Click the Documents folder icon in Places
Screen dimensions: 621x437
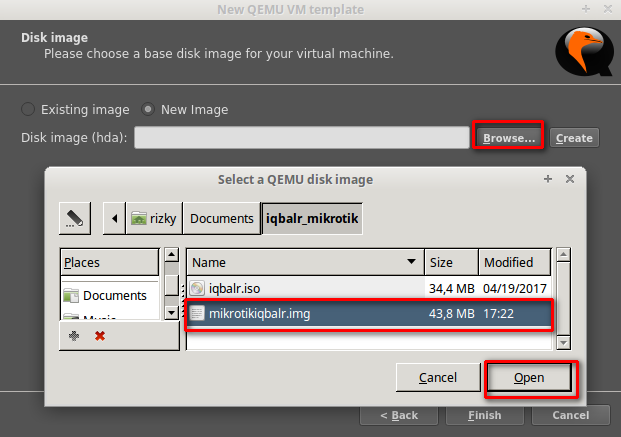tap(71, 296)
